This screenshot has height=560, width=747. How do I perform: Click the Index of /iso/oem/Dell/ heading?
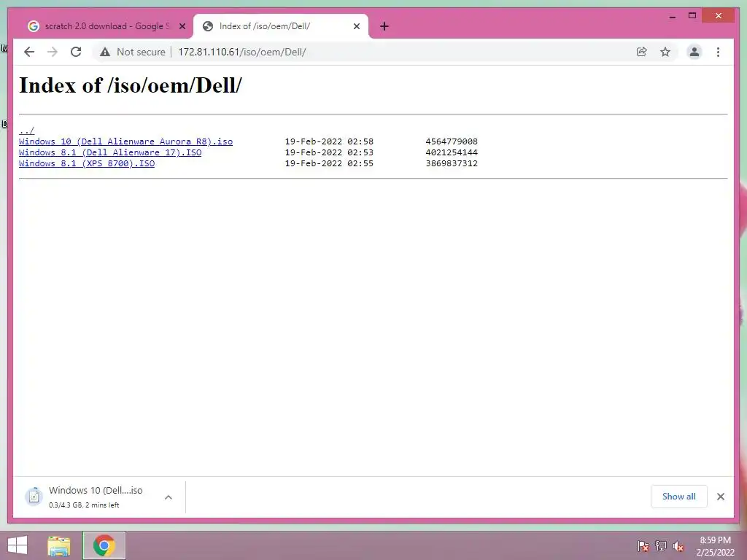(x=131, y=85)
